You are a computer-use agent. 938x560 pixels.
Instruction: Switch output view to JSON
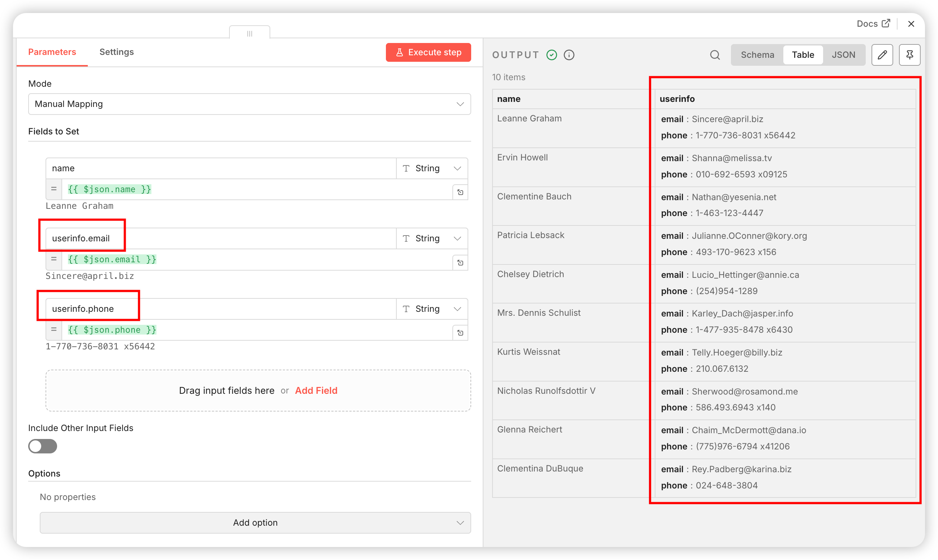(843, 55)
